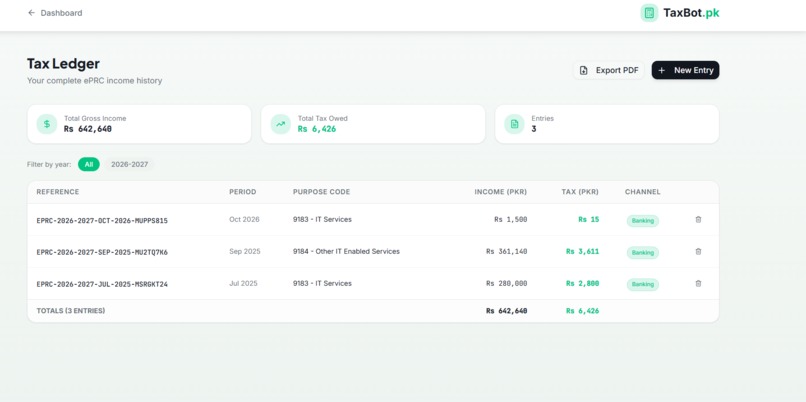Click the Rs 642,640 income in the totals row
This screenshot has width=806, height=402.
pos(506,311)
